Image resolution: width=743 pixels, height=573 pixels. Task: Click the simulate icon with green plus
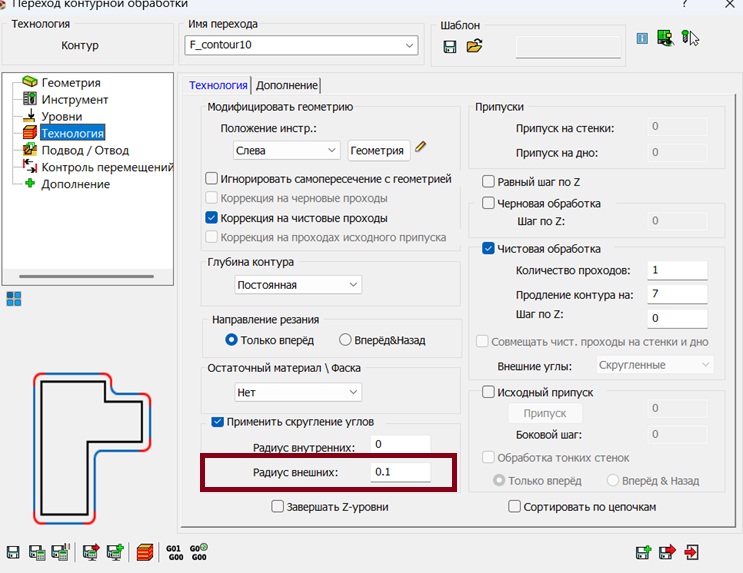tap(115, 552)
